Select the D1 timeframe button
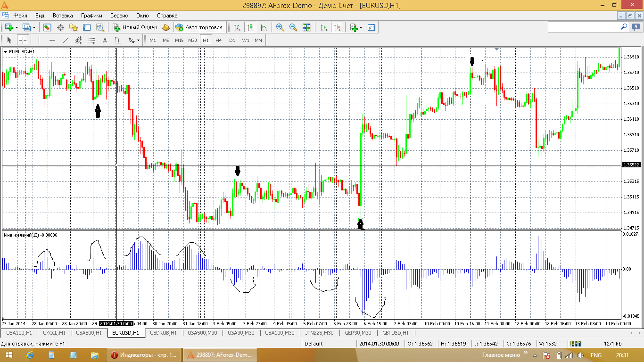The height and width of the screenshot is (362, 644). (232, 40)
